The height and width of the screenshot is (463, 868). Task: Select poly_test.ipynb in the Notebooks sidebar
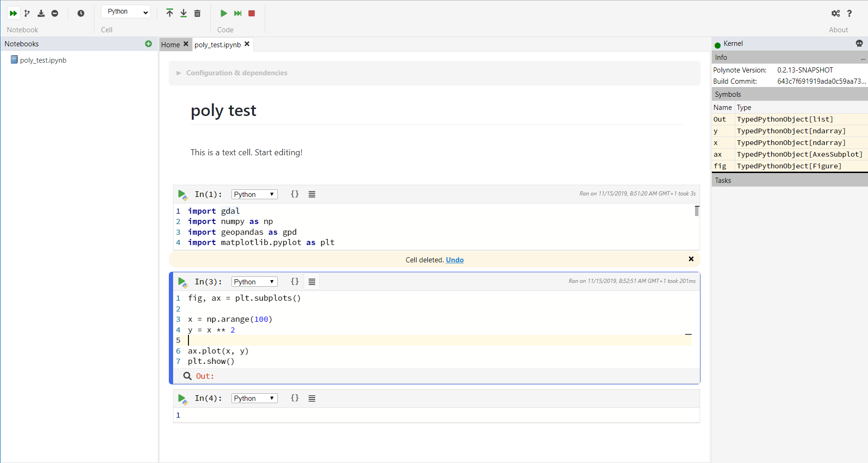(x=42, y=60)
